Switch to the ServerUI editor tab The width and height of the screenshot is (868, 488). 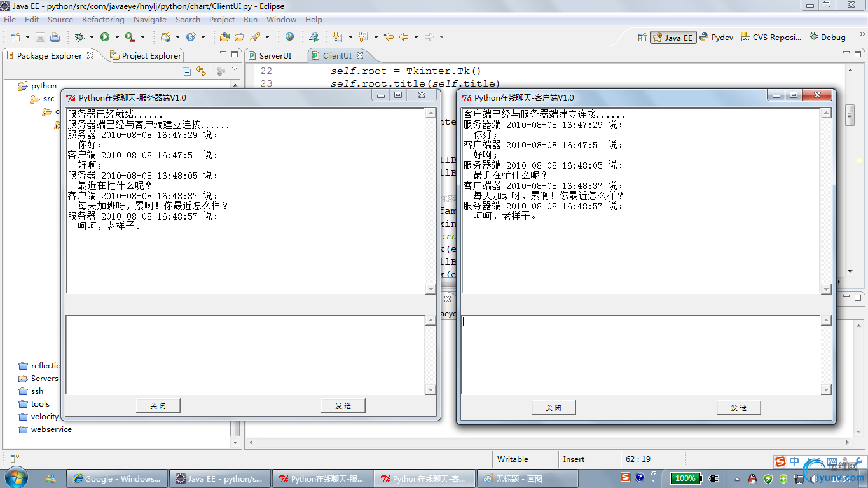tap(275, 56)
